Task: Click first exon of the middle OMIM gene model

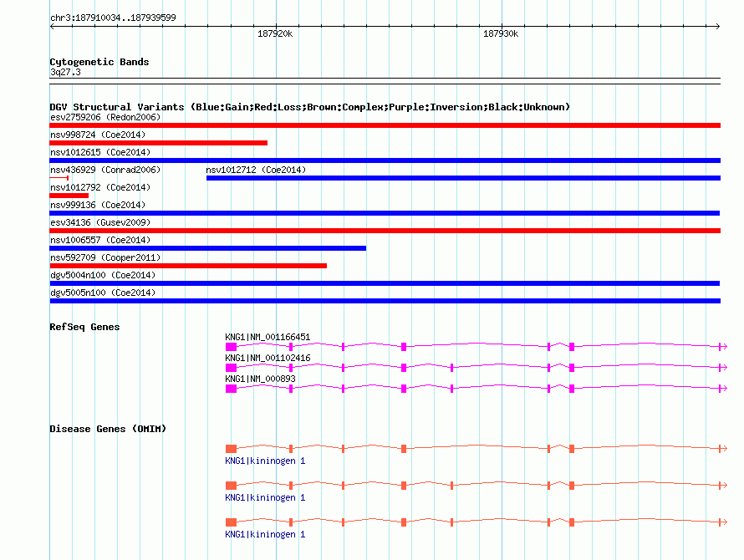Action: coord(231,486)
